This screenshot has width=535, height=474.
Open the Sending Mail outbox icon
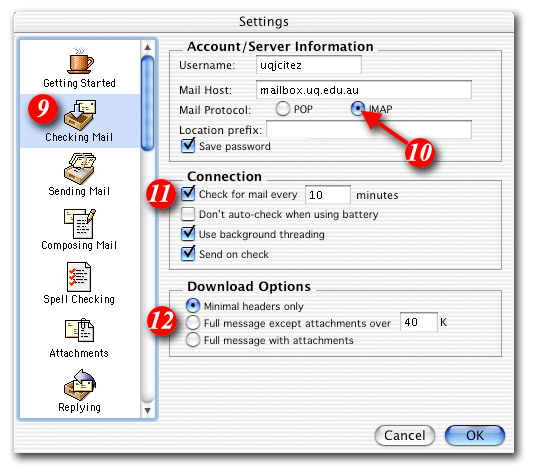tap(80, 169)
